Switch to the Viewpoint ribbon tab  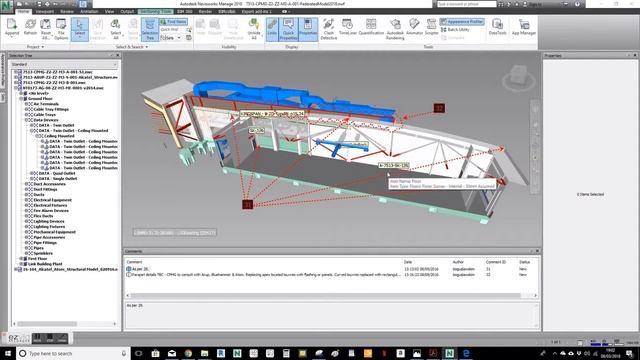(44, 11)
